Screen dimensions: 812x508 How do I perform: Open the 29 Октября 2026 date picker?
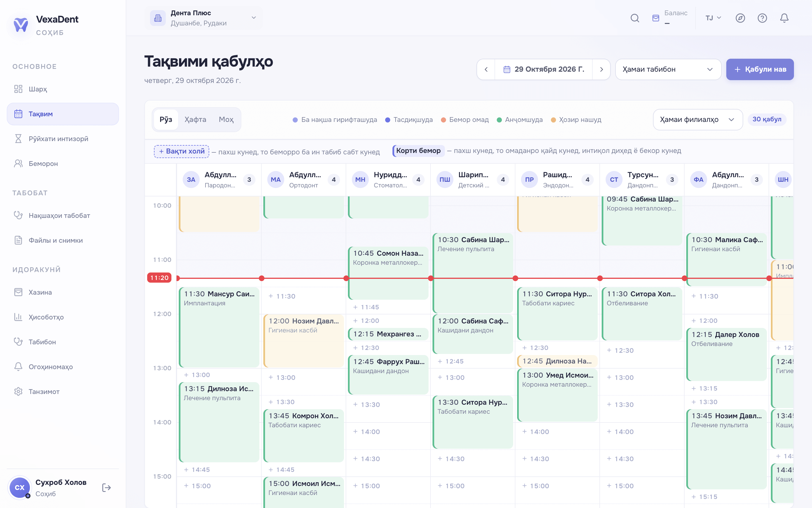click(544, 69)
